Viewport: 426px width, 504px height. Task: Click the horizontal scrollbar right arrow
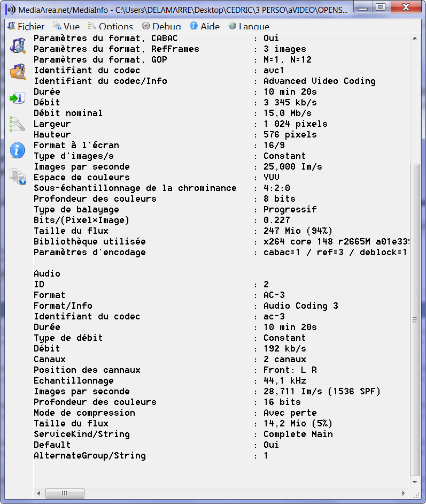tap(404, 493)
